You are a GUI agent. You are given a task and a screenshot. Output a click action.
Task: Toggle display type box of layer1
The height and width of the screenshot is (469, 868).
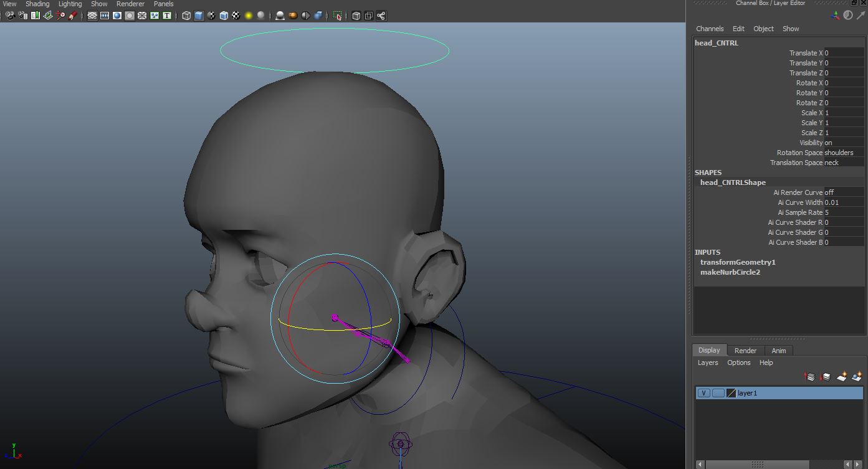point(718,393)
